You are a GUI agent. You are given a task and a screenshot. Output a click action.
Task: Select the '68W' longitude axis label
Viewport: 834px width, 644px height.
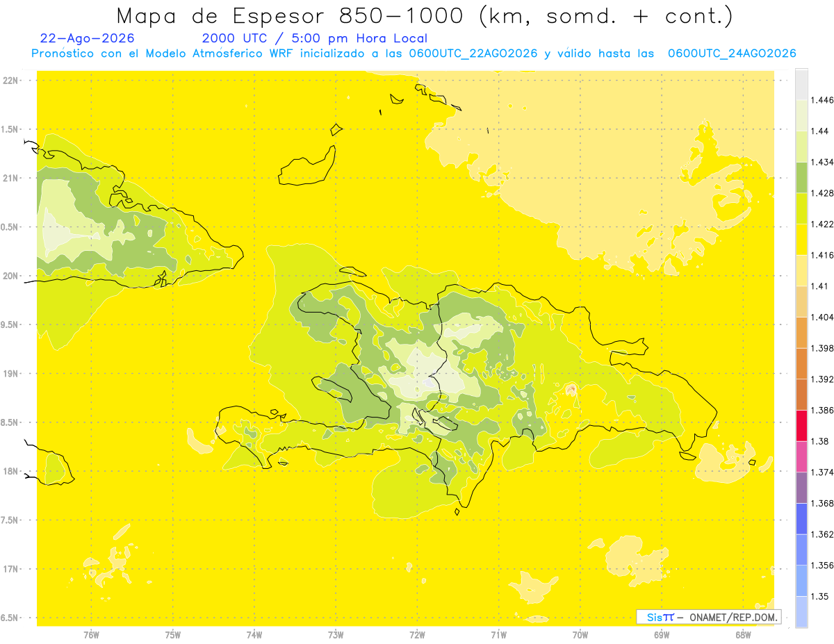click(x=743, y=635)
